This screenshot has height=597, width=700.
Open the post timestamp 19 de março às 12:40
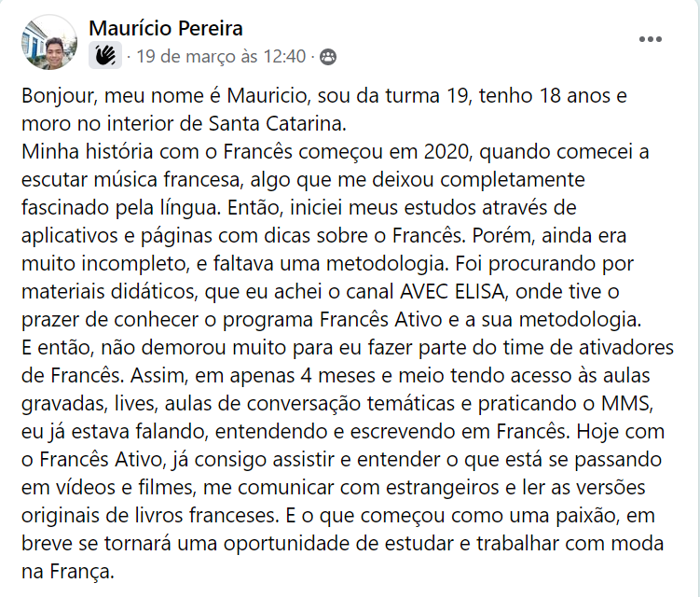pyautogui.click(x=221, y=57)
